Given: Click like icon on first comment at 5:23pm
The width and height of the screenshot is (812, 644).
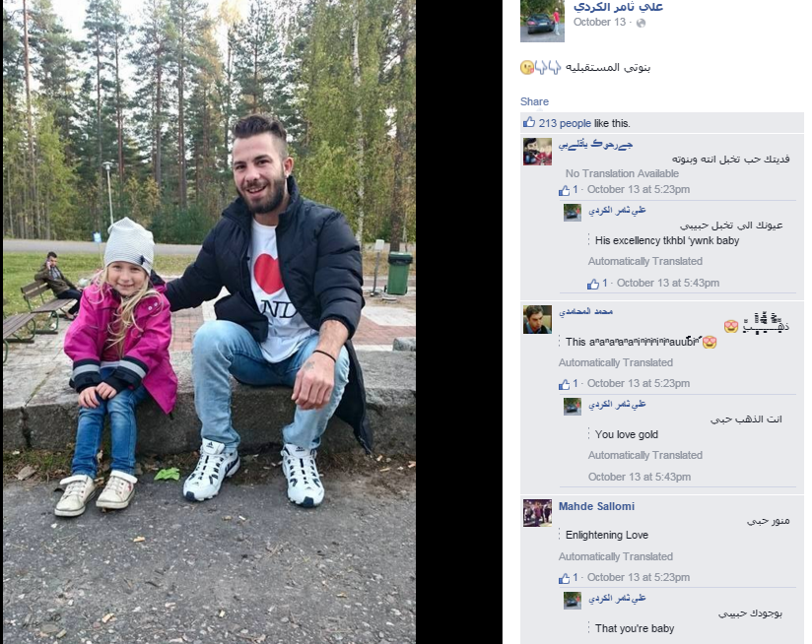Looking at the screenshot, I should (564, 190).
